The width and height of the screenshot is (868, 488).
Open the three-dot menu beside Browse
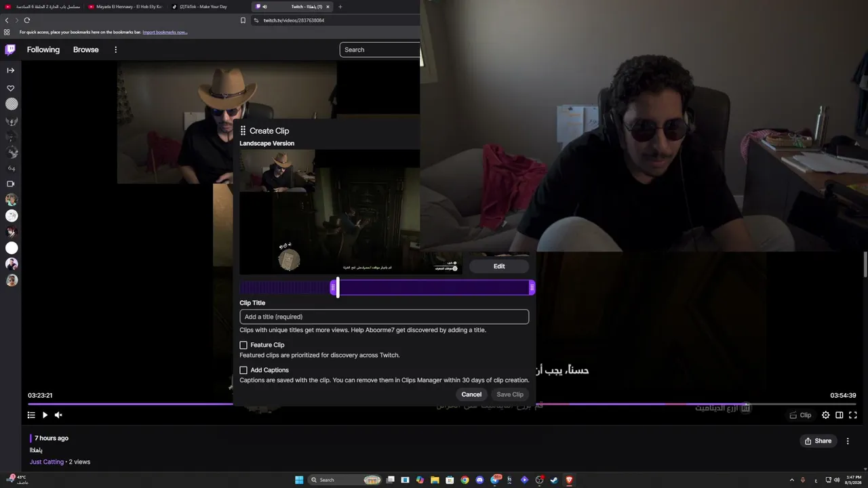click(115, 49)
